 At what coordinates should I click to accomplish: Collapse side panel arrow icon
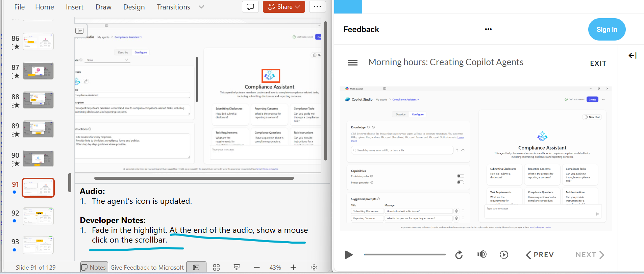(x=633, y=55)
